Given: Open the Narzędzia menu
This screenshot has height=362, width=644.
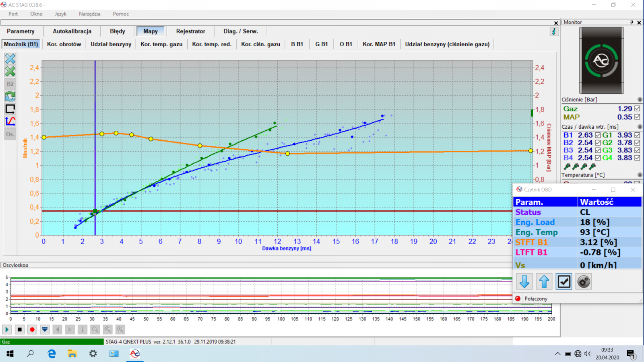Looking at the screenshot, I should click(x=89, y=14).
